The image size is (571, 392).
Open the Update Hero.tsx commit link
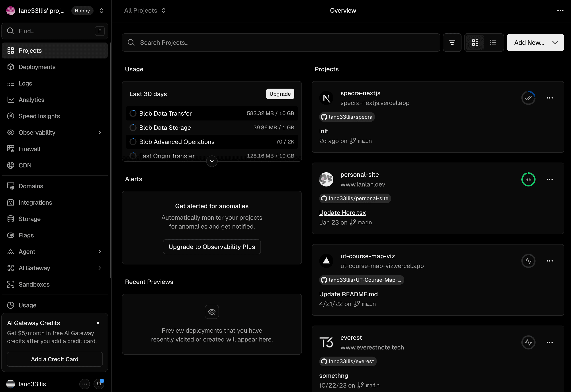[342, 212]
